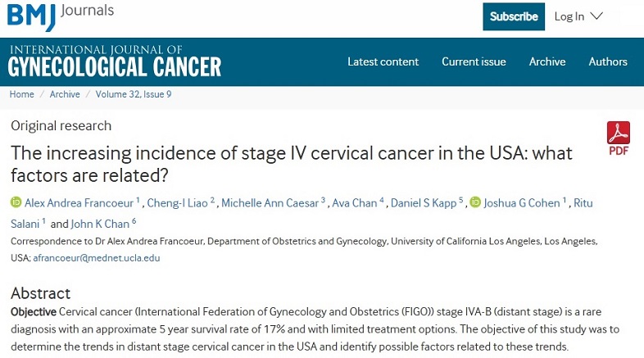Go to Home breadcrumb link
The height and width of the screenshot is (358, 644).
coord(21,94)
